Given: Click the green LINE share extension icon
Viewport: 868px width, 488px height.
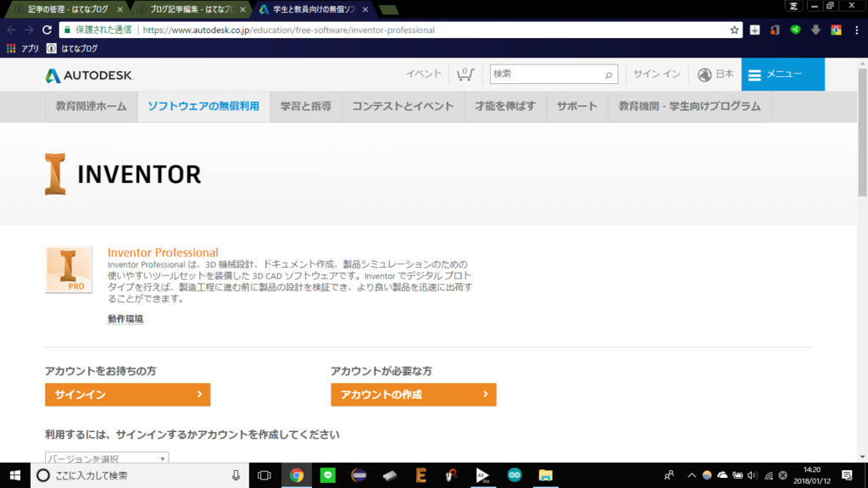Looking at the screenshot, I should click(795, 30).
